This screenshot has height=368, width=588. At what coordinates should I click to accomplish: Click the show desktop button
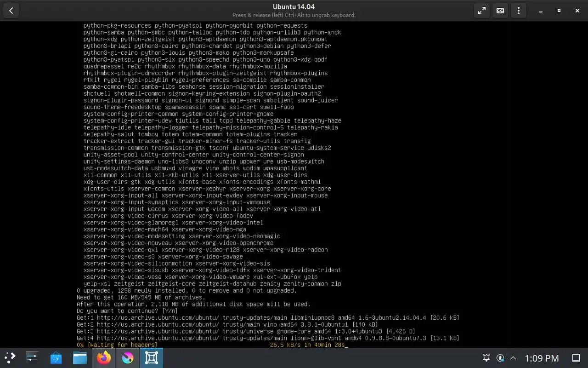point(576,358)
